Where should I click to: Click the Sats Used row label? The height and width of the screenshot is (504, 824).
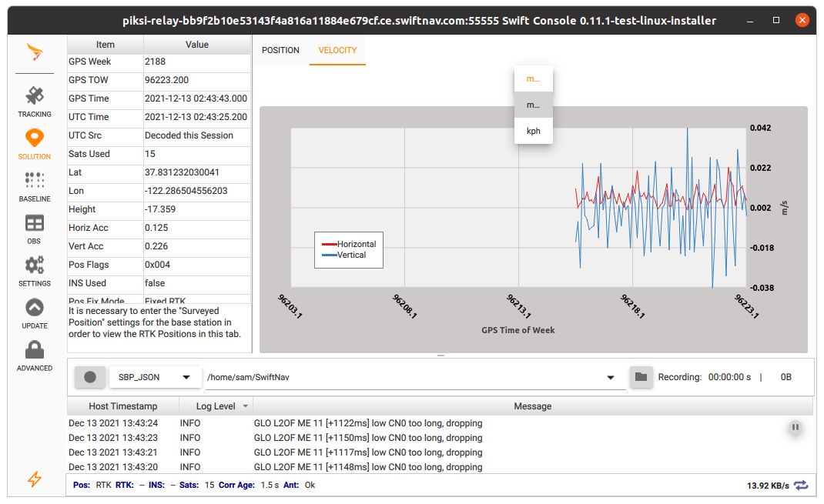(105, 154)
